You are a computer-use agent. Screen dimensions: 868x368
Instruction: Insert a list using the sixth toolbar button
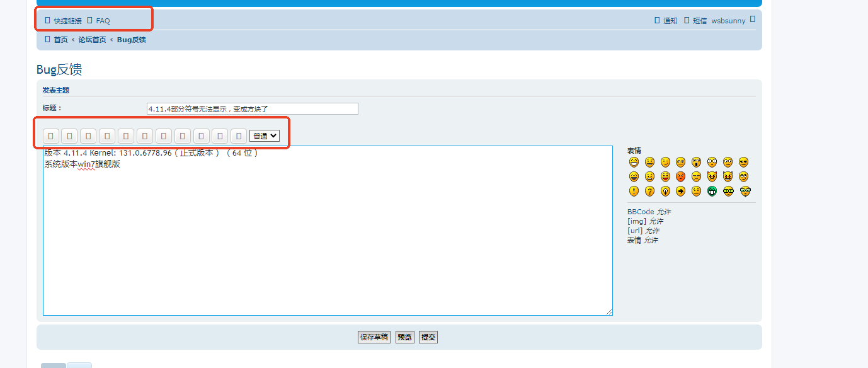click(144, 135)
